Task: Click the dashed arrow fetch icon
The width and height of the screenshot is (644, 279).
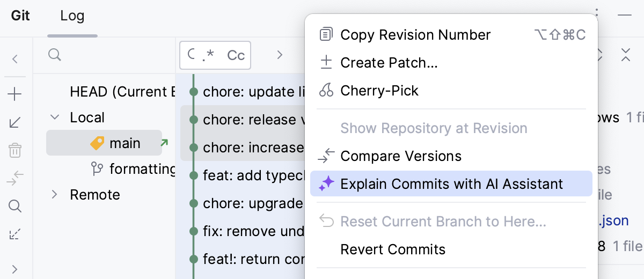Action: (15, 233)
